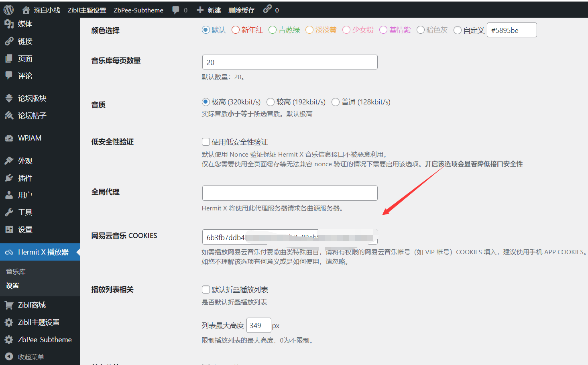Click the Hermit X 播放器 headphones icon

pyautogui.click(x=8, y=252)
